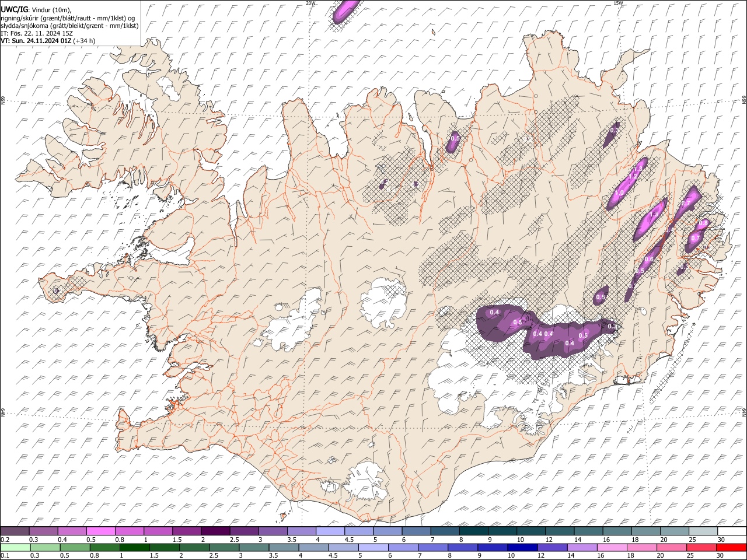Select the 2 swatch in the green rain scale
The image size is (747, 560).
coord(194,547)
